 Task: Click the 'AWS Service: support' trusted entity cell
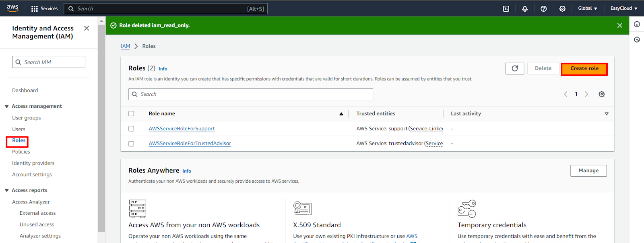400,129
